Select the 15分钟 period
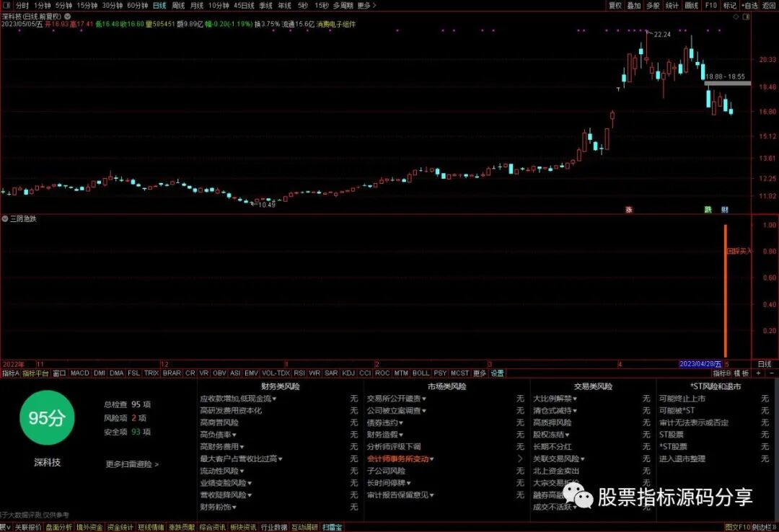 click(87, 6)
